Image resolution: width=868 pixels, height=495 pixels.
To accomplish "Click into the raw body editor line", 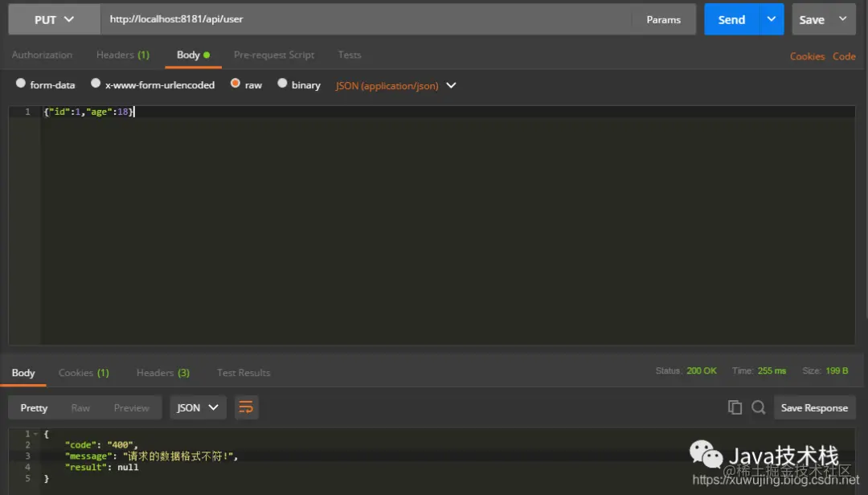I will [448, 112].
